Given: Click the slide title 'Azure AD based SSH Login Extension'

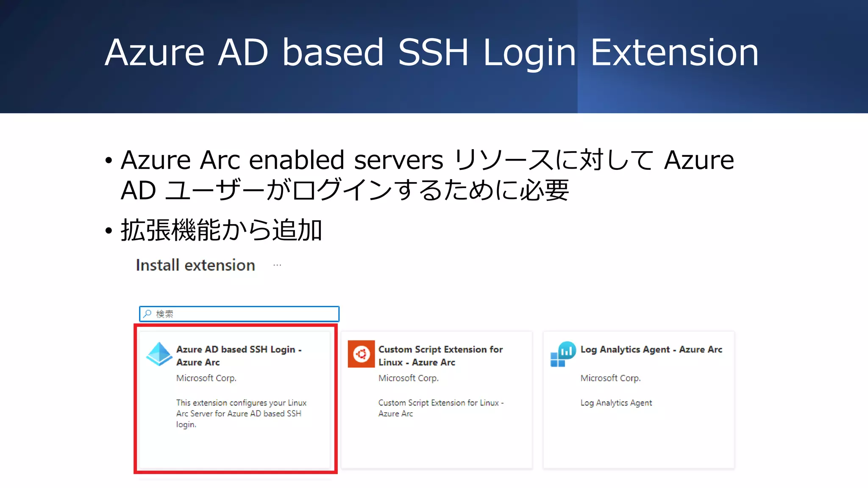Looking at the screenshot, I should pos(431,53).
